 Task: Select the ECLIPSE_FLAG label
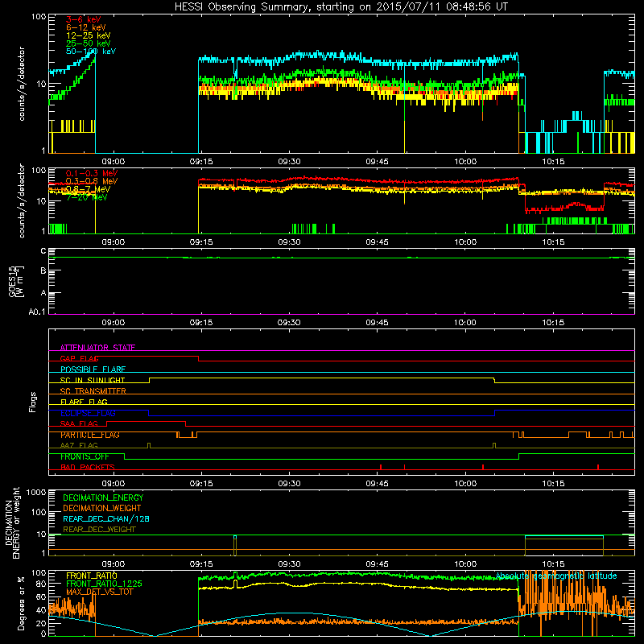click(x=88, y=413)
